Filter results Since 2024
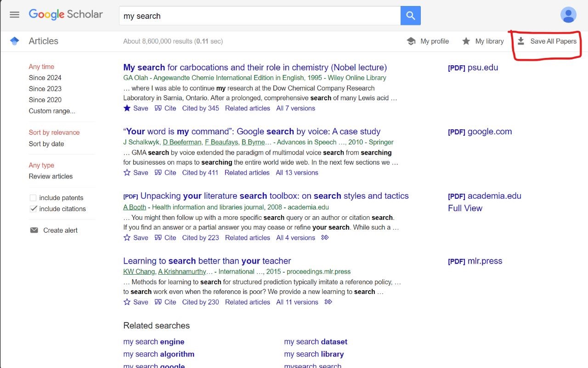588x368 pixels. (45, 78)
